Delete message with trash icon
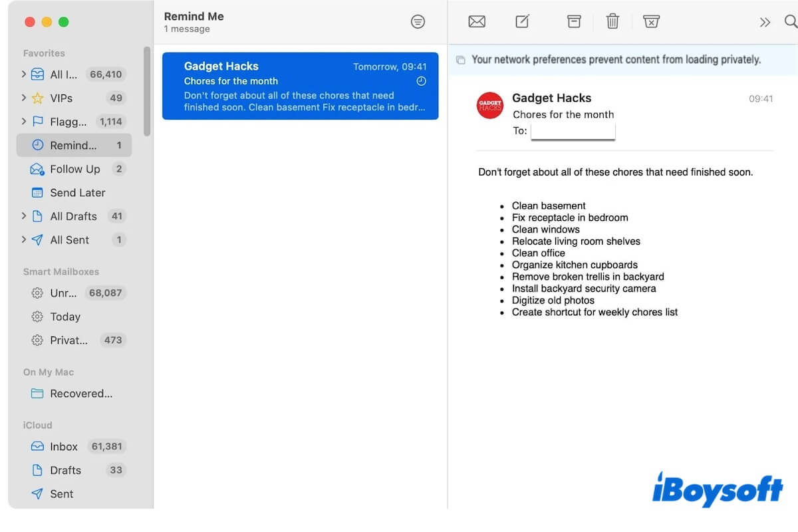798x532 pixels. click(612, 22)
